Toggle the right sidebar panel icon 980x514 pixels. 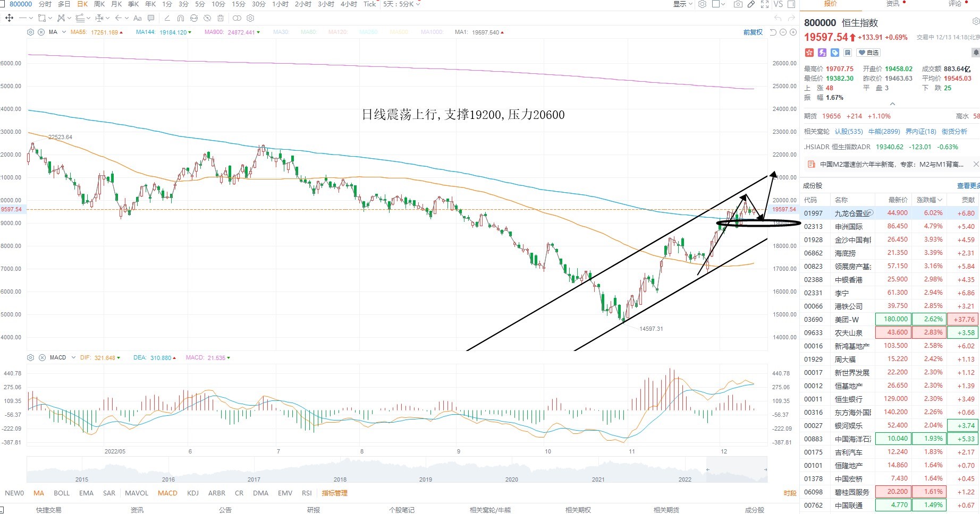[x=791, y=4]
